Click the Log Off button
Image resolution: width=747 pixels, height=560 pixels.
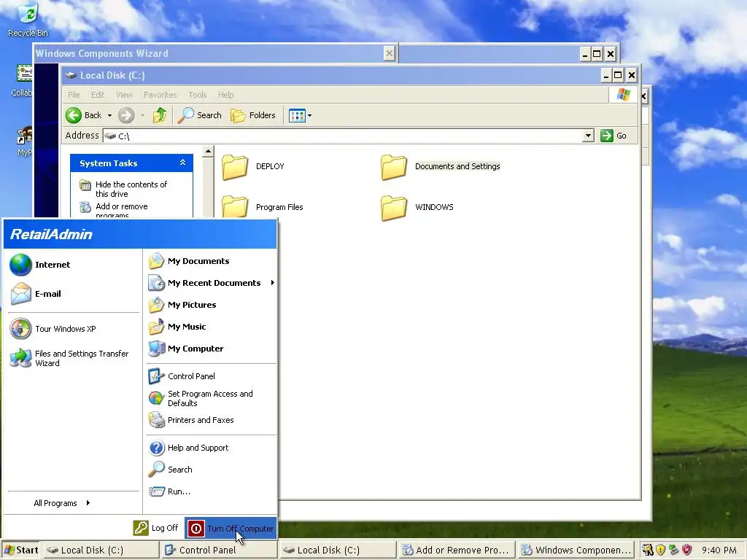click(x=155, y=528)
